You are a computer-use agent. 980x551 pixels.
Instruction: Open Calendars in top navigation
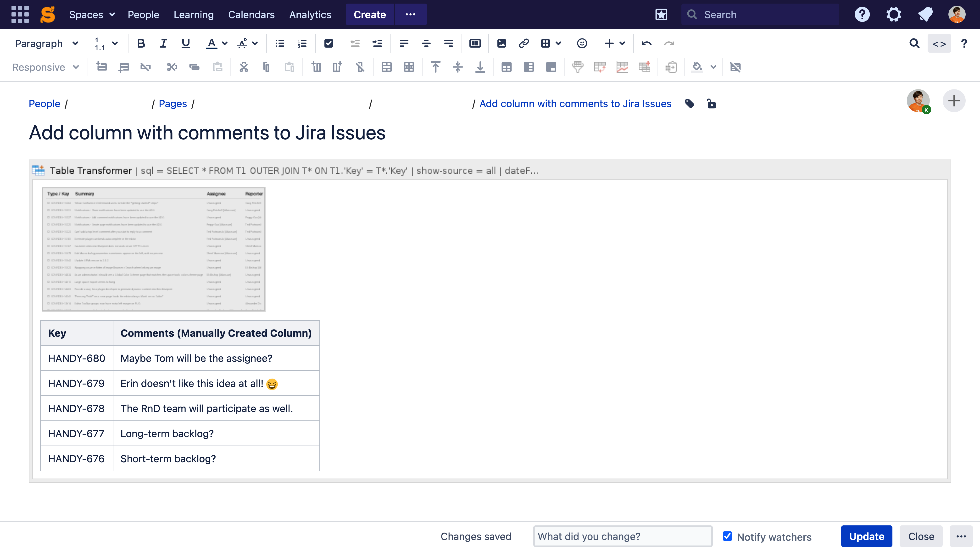click(251, 14)
